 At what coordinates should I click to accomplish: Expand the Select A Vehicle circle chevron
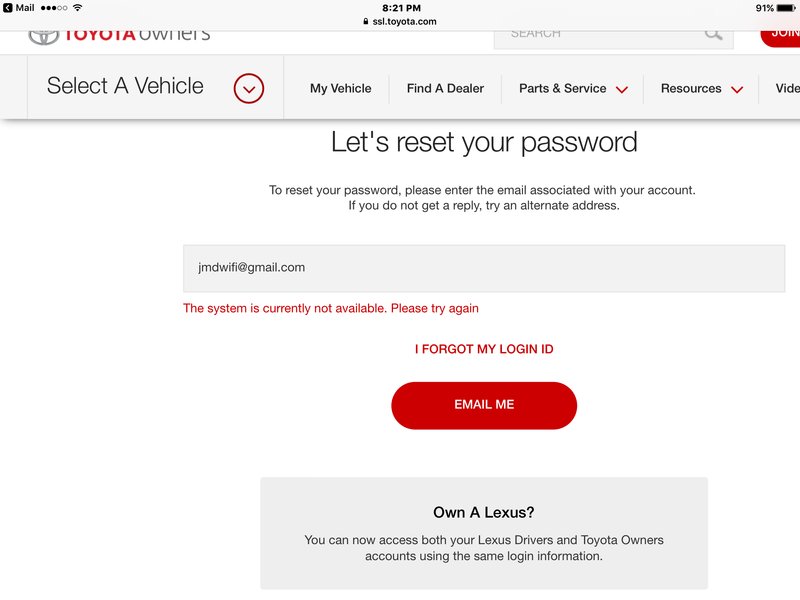pos(248,89)
